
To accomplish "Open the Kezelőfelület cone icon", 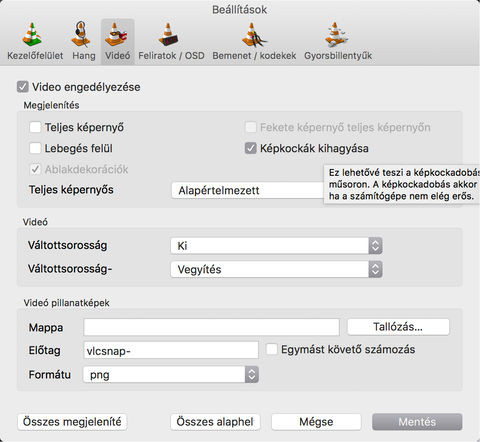I will point(32,34).
